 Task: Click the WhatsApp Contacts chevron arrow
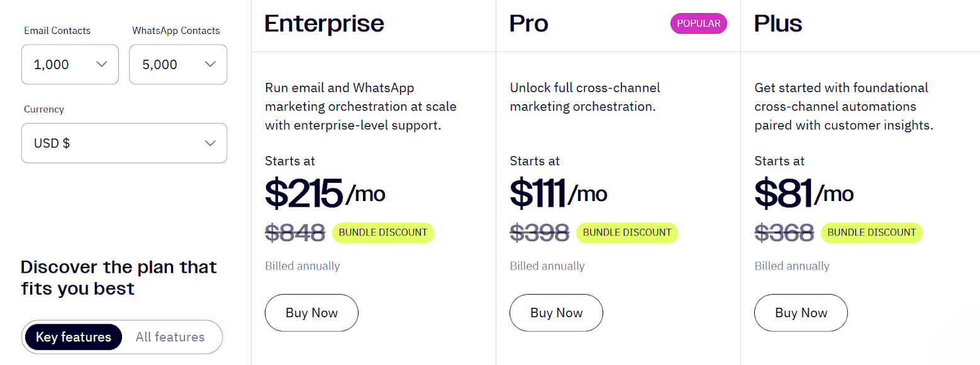211,64
